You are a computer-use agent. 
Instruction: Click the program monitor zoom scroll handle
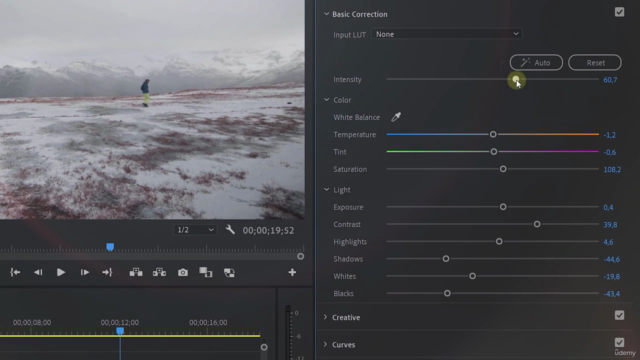click(x=301, y=256)
